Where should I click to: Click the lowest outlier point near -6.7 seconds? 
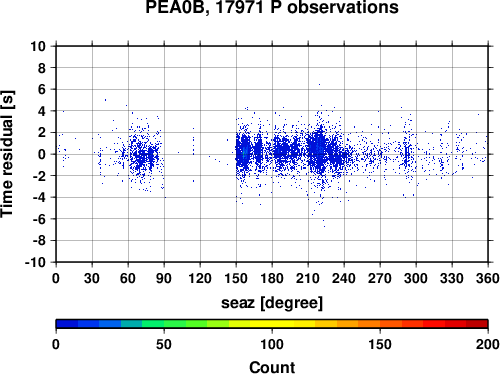(x=325, y=226)
